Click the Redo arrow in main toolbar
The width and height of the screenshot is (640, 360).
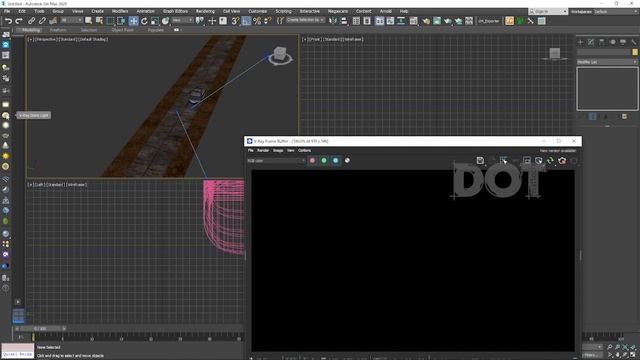point(19,21)
